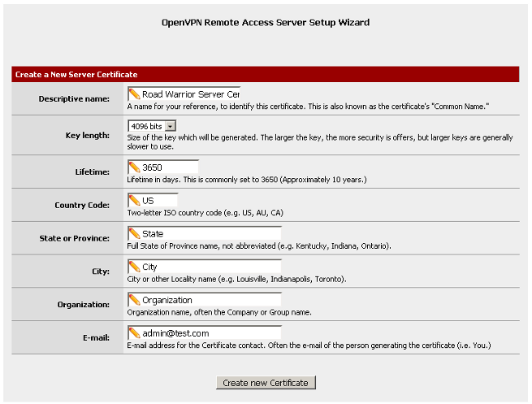Click the 'State or Province:' label

click(x=74, y=238)
